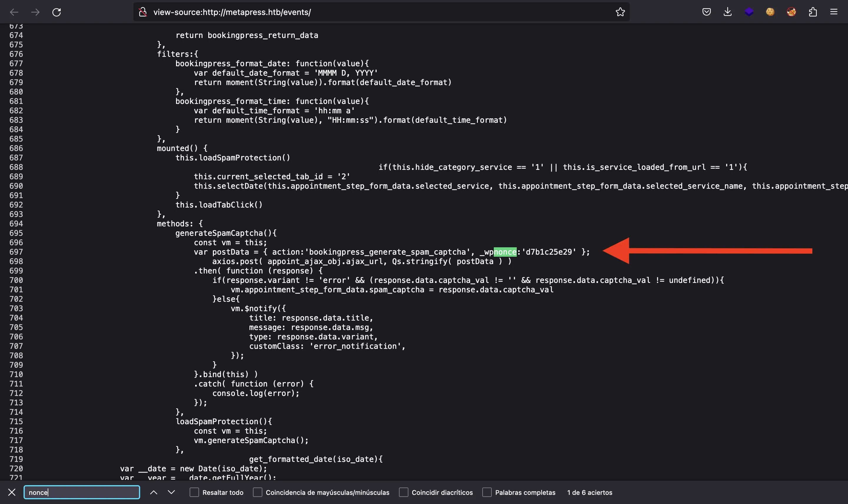Viewport: 848px width, 504px height.
Task: Toggle Coincidir diacríticos checkbox
Action: (403, 492)
